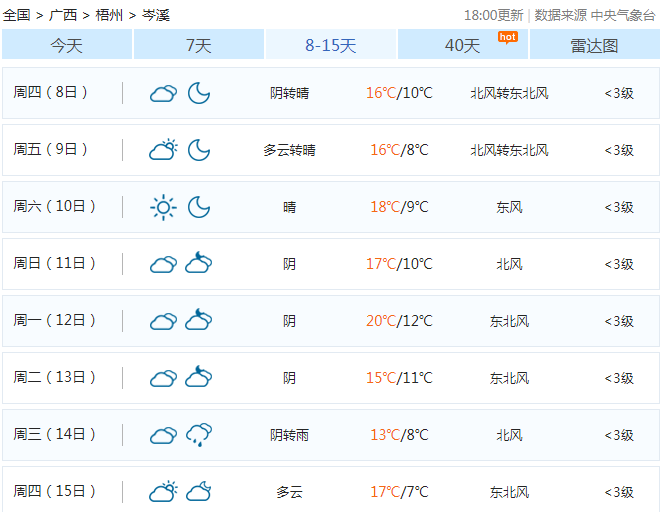This screenshot has width=665, height=512.
Task: Switch to the 今天 tab
Action: tap(67, 45)
